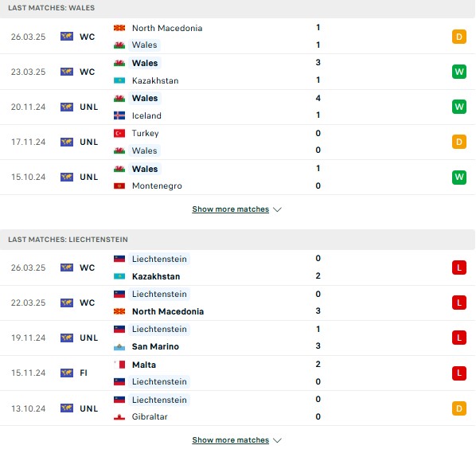Click the world competition icon beside 20.11.24
This screenshot has height=453, width=476.
[67, 107]
